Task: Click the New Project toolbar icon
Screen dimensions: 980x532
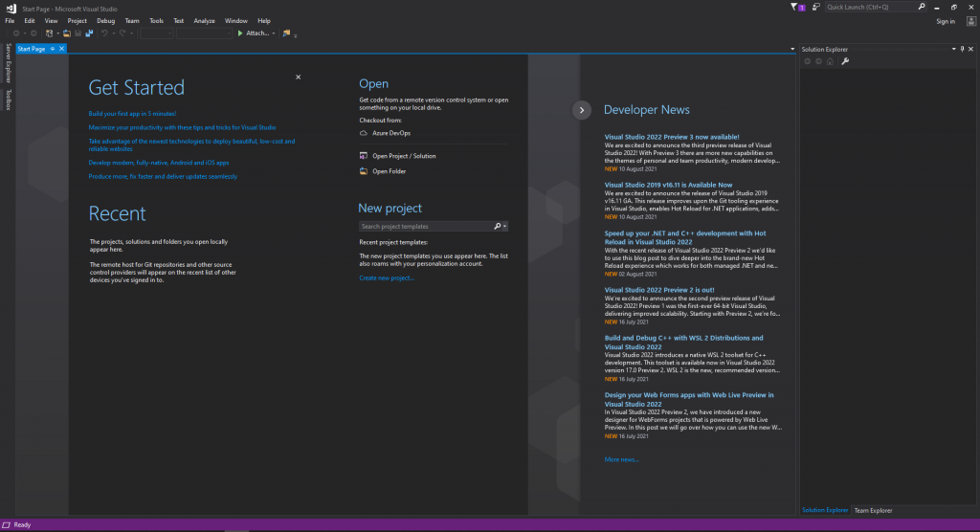Action: pyautogui.click(x=50, y=33)
